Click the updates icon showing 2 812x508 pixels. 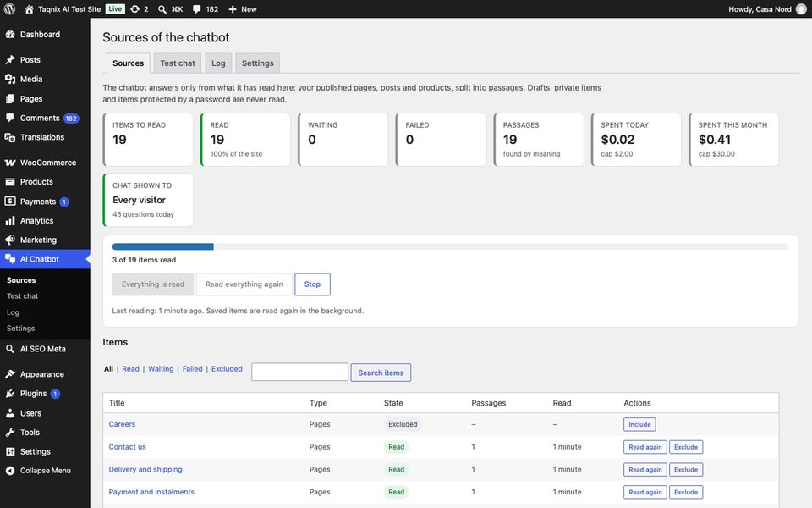(134, 9)
